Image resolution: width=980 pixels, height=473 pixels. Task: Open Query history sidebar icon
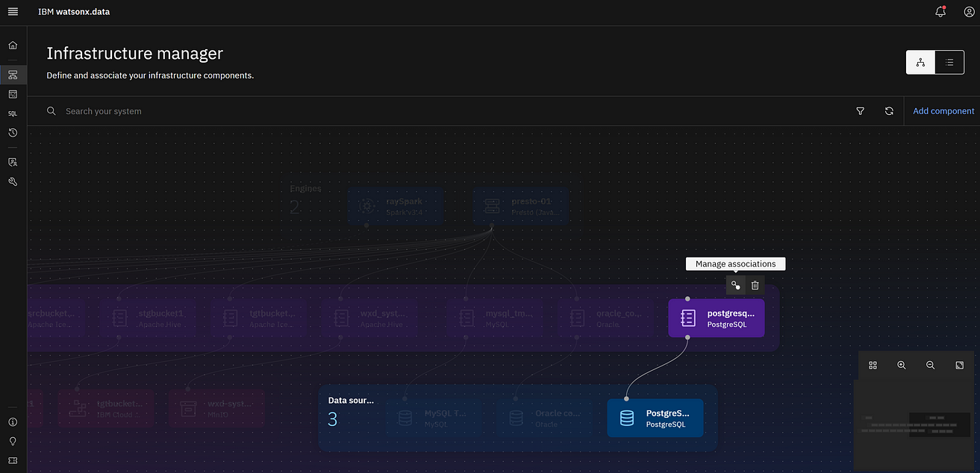[x=13, y=133]
